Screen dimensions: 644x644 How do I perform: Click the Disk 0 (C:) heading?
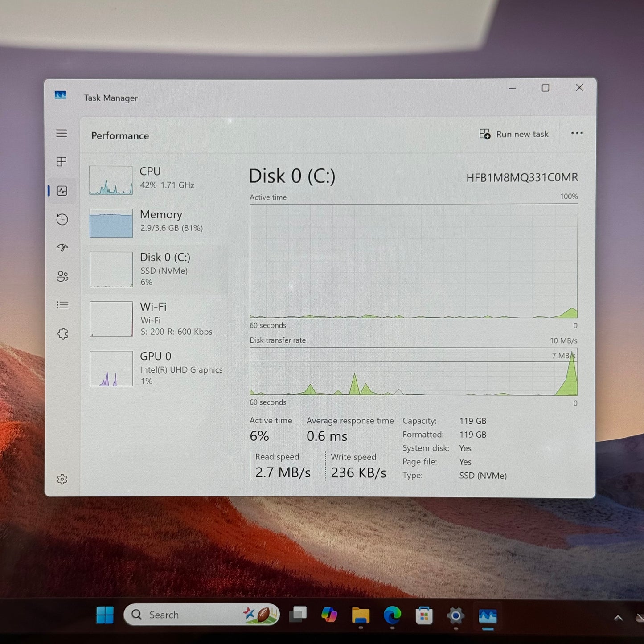click(292, 176)
